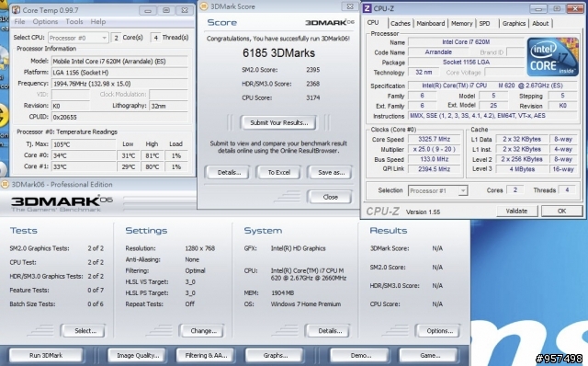The image size is (588, 366).
Task: Click the Windows 7 Home Premium OS text
Action: click(x=306, y=304)
